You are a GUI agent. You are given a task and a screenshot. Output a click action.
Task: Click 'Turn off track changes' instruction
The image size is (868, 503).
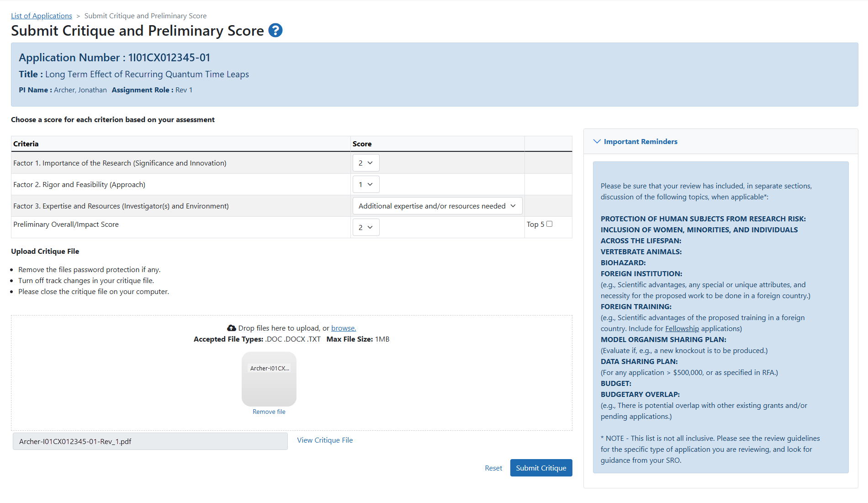coord(86,280)
